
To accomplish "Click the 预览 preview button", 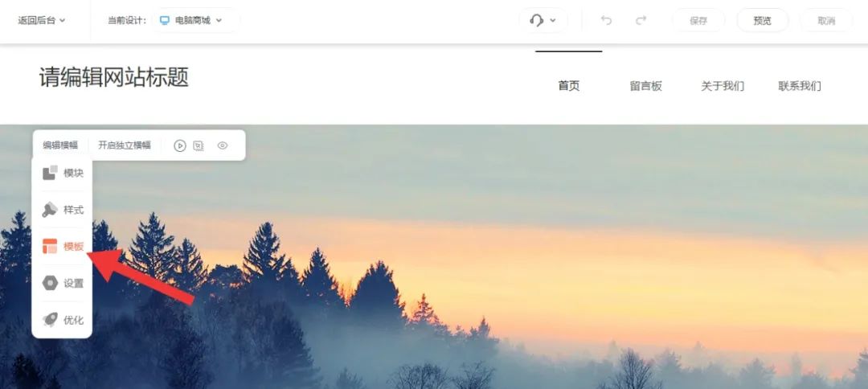I will (x=762, y=20).
